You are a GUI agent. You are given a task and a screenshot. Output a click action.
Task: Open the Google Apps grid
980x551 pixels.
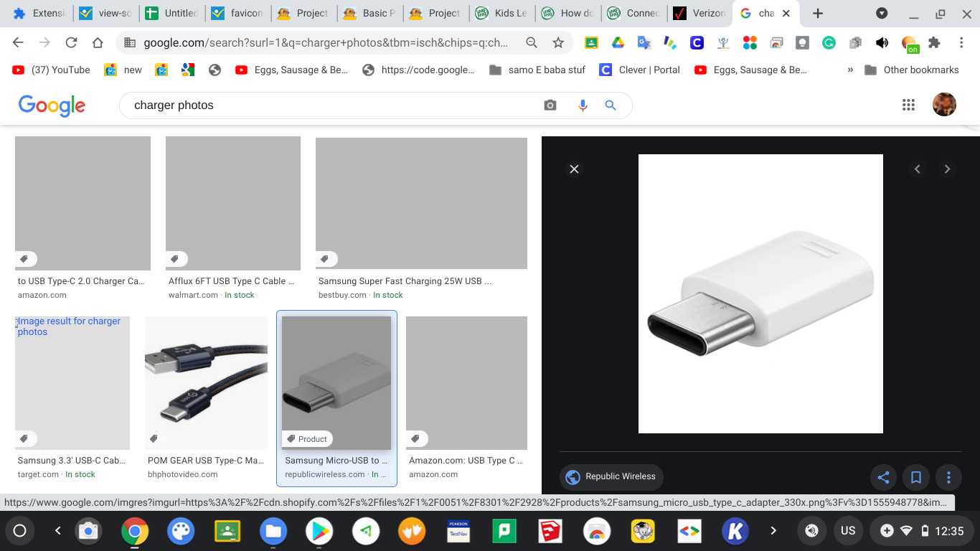[908, 105]
